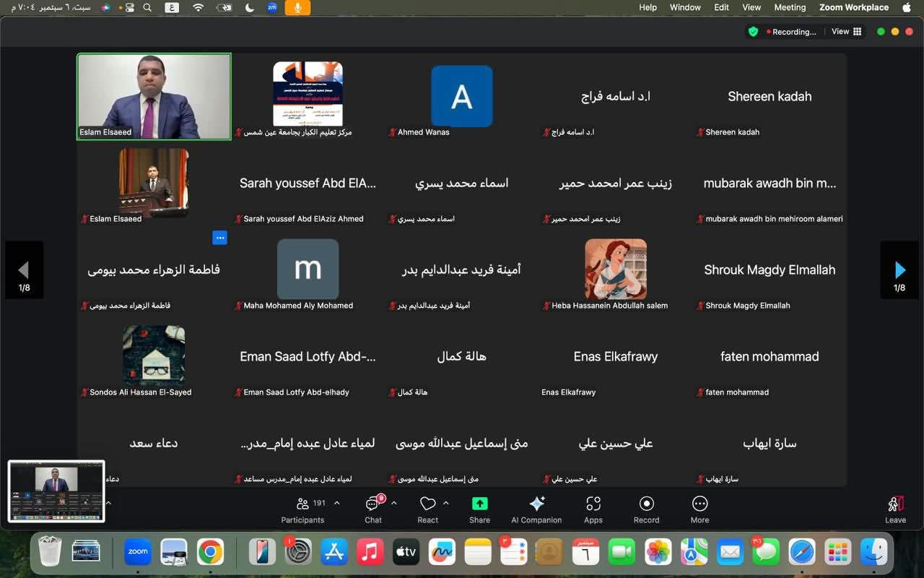Open the Meeting menu
The width and height of the screenshot is (924, 578).
pos(790,8)
